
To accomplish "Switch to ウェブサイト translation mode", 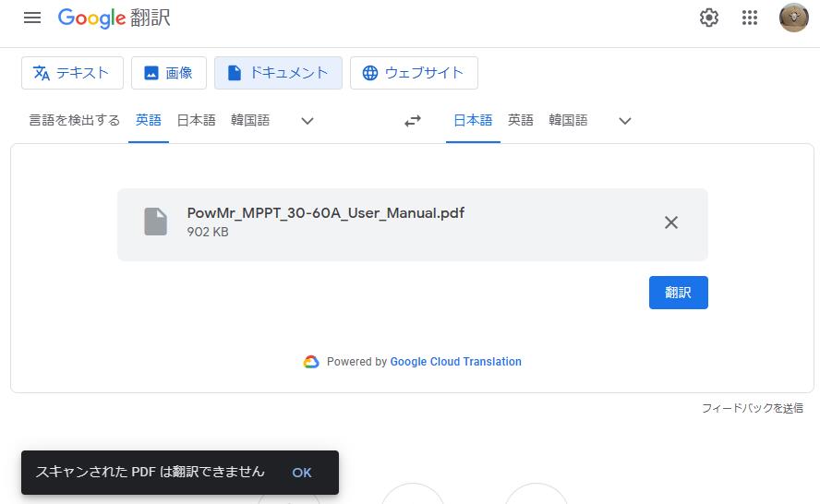I will tap(414, 73).
